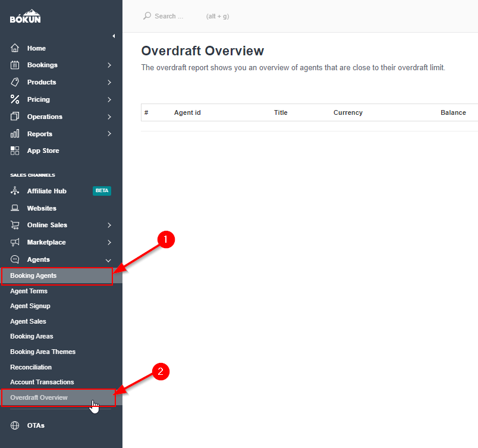The width and height of the screenshot is (478, 448).
Task: Click the Marketplace megaphone icon
Action: pos(15,242)
